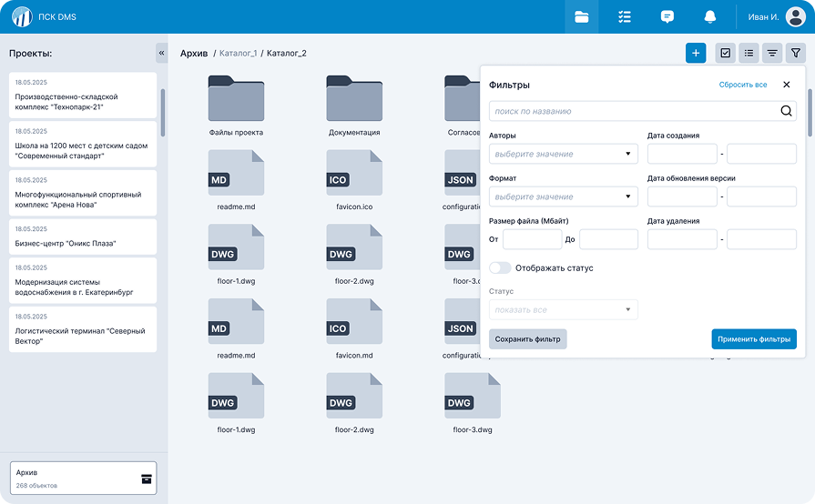Click 'Применить фильтры' button

tap(753, 339)
